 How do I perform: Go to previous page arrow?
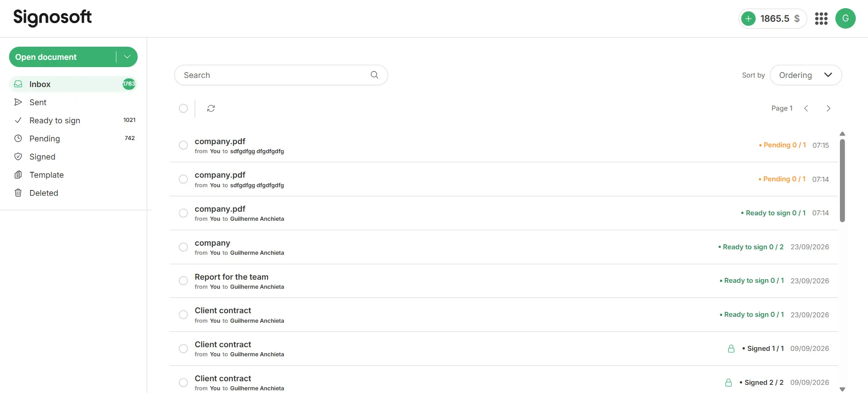click(x=806, y=108)
